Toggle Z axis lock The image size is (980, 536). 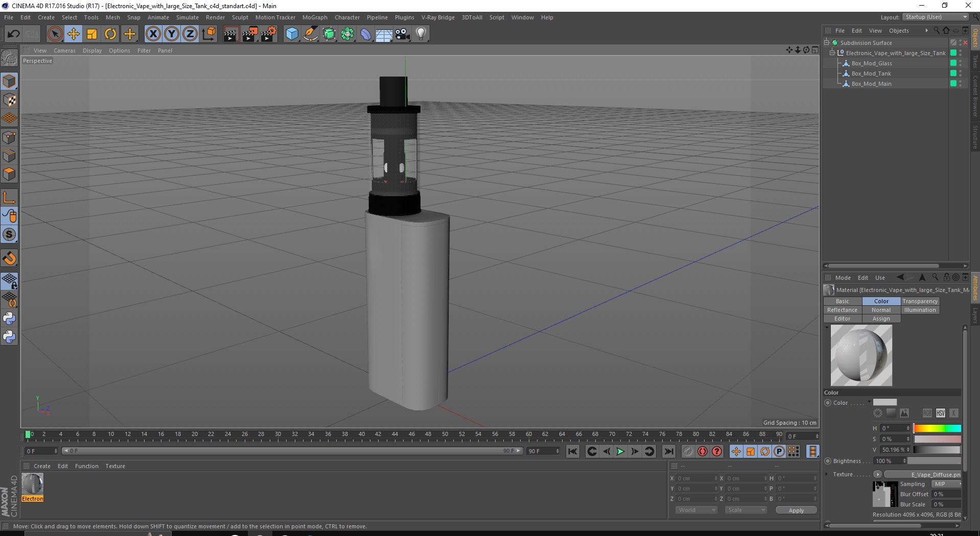(190, 34)
